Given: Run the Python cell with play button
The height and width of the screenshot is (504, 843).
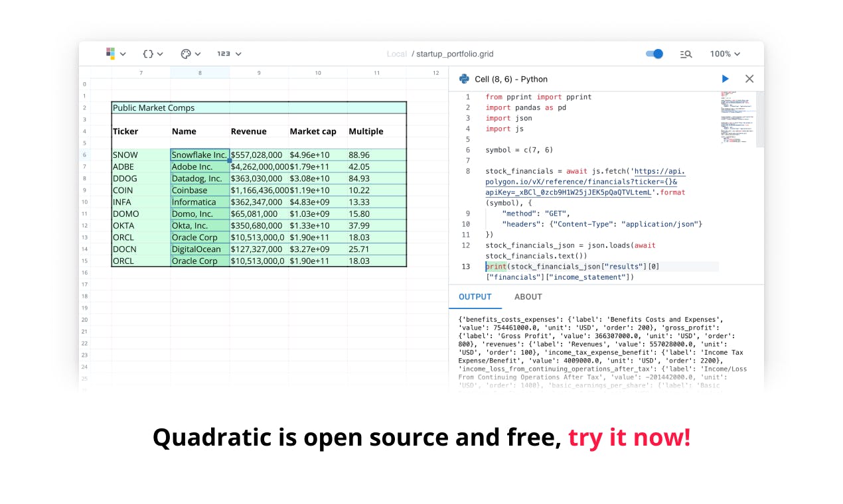Looking at the screenshot, I should click(x=725, y=79).
